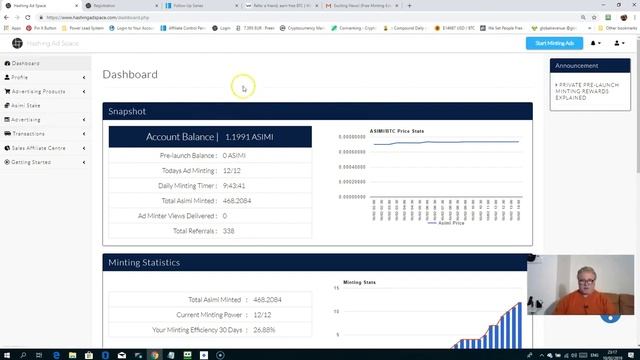Open the notifications bell dropdown

[596, 43]
